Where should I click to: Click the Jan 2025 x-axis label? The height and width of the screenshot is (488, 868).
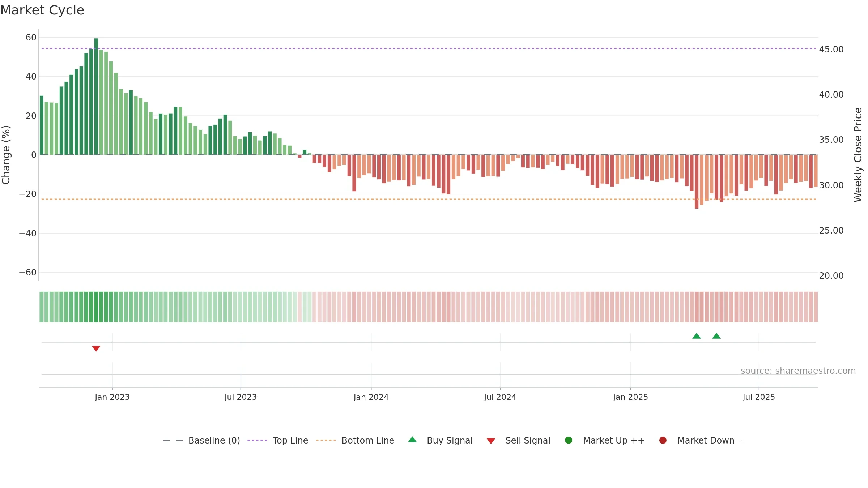pos(630,397)
